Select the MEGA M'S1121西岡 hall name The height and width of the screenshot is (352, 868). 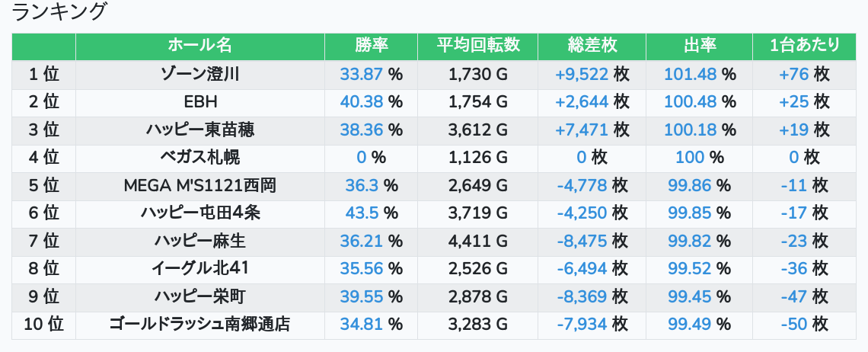[200, 185]
